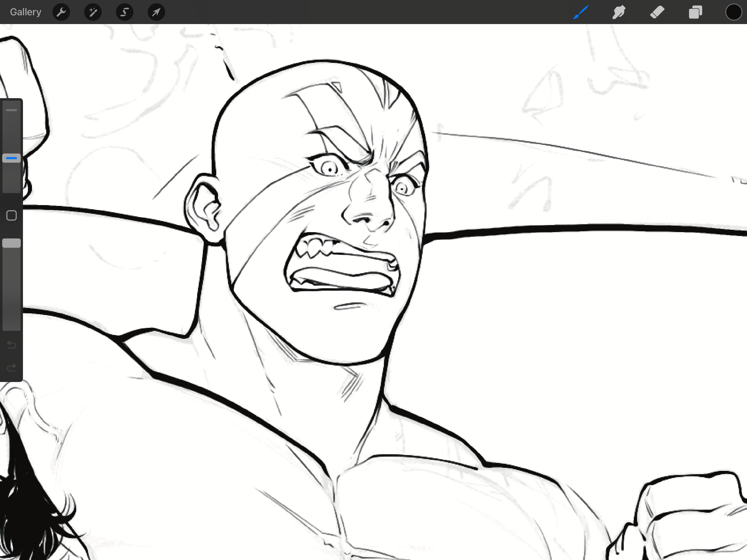Viewport: 747px width, 560px height.
Task: Select the Smudge tool
Action: [619, 12]
